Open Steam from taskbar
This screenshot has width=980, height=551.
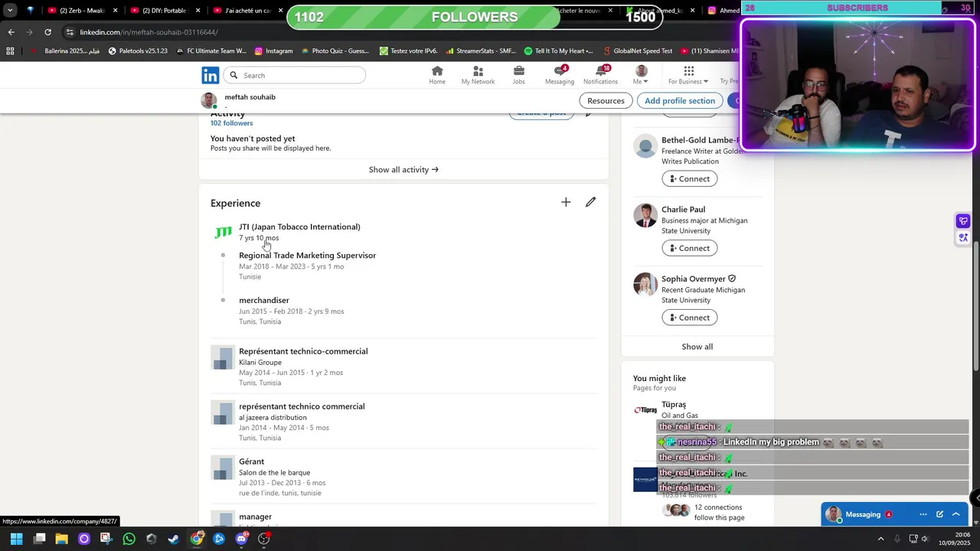tap(174, 539)
